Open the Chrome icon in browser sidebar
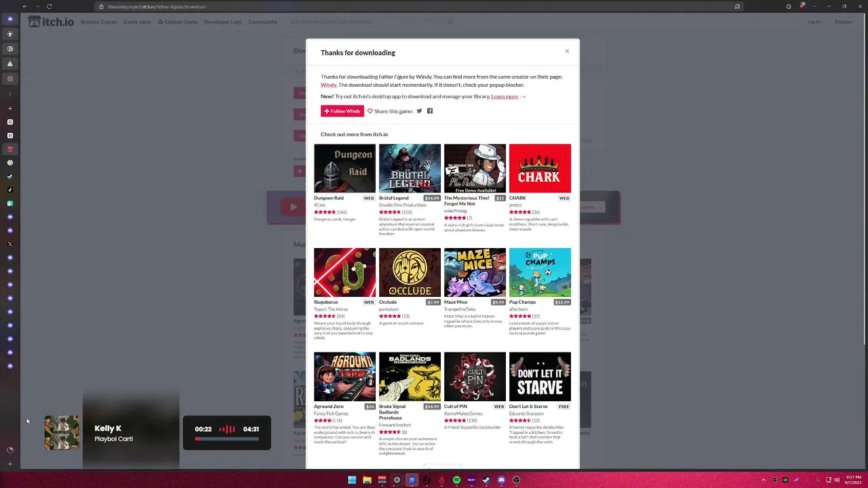 tap(9, 163)
